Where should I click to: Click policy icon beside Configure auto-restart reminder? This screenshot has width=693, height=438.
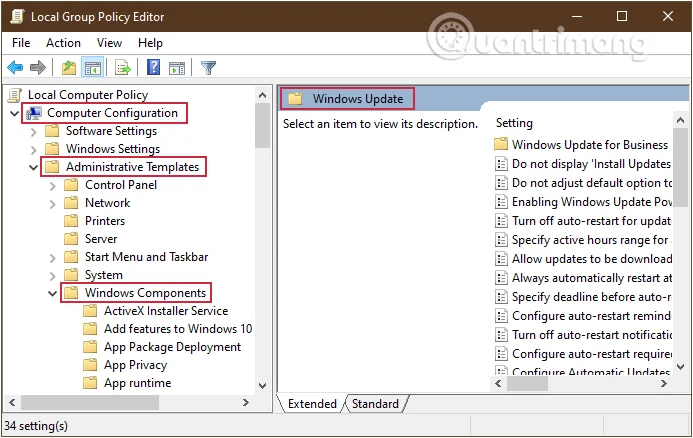[x=501, y=316]
